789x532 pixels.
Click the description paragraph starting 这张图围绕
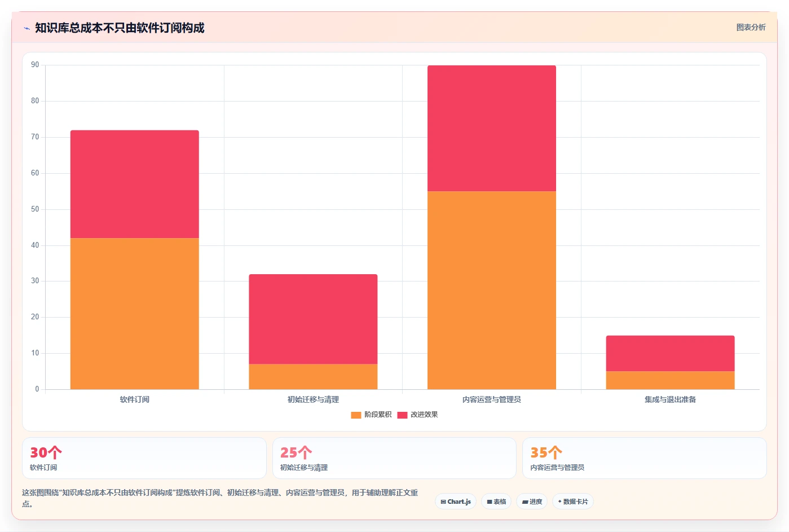tap(220, 498)
